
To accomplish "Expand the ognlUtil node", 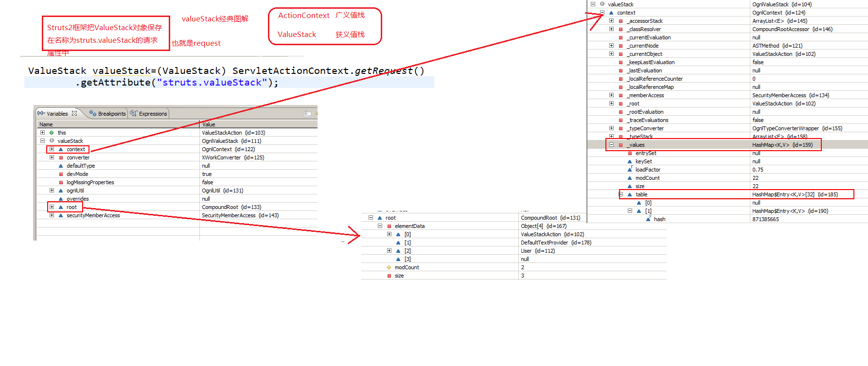I will (52, 191).
